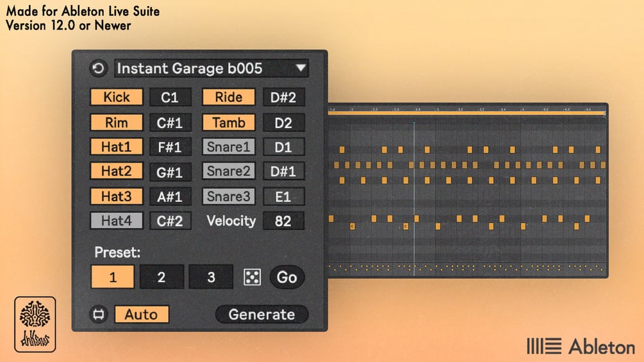Enable the Snare3 toggle
This screenshot has width=644, height=362.
(229, 196)
